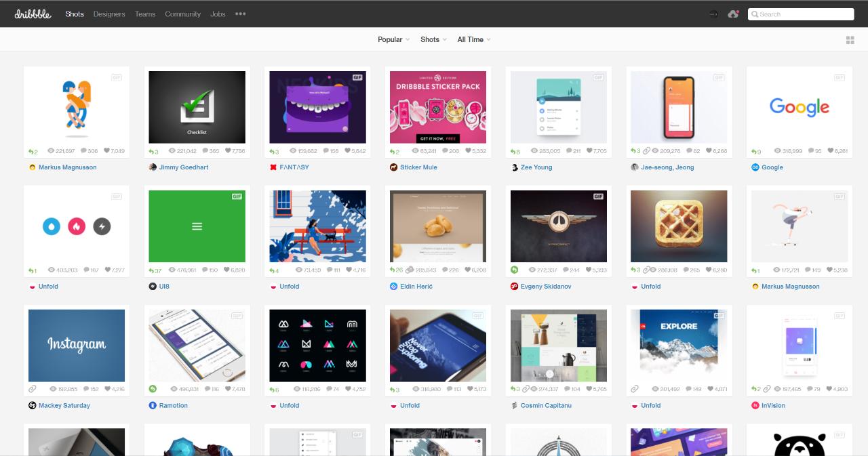This screenshot has height=456, width=868.
Task: Go to Designers in the navigation
Action: point(109,14)
